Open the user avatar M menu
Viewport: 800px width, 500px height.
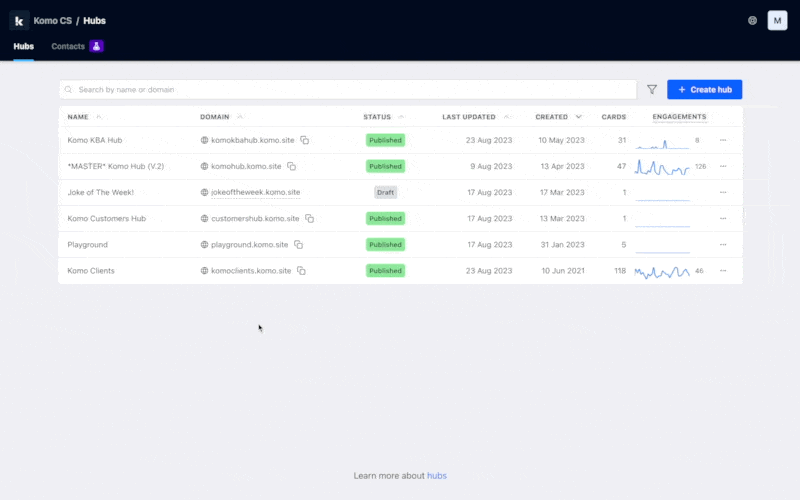[777, 20]
